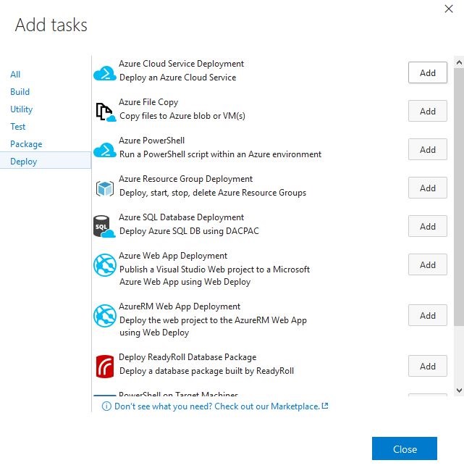Screen dimensions: 464x476
Task: Switch to the Build category
Action: click(20, 92)
